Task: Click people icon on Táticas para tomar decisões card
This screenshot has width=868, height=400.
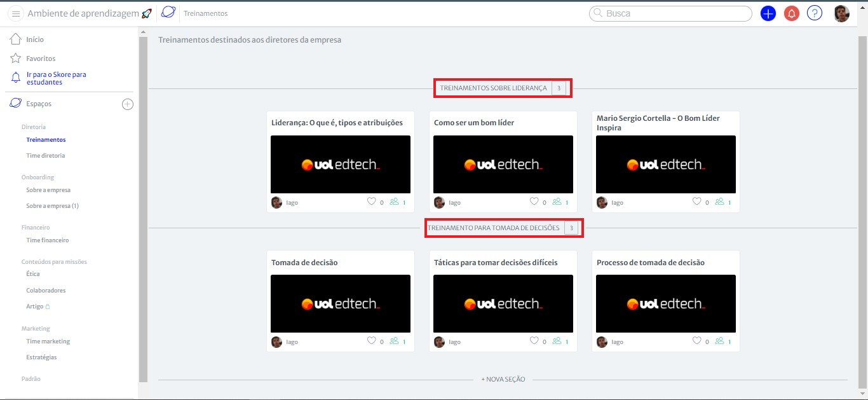Action: (557, 341)
